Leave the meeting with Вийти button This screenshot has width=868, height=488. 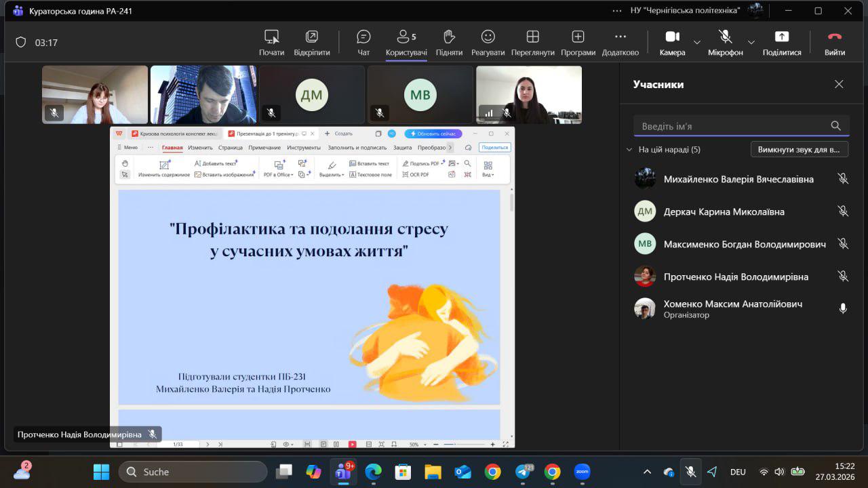click(834, 42)
